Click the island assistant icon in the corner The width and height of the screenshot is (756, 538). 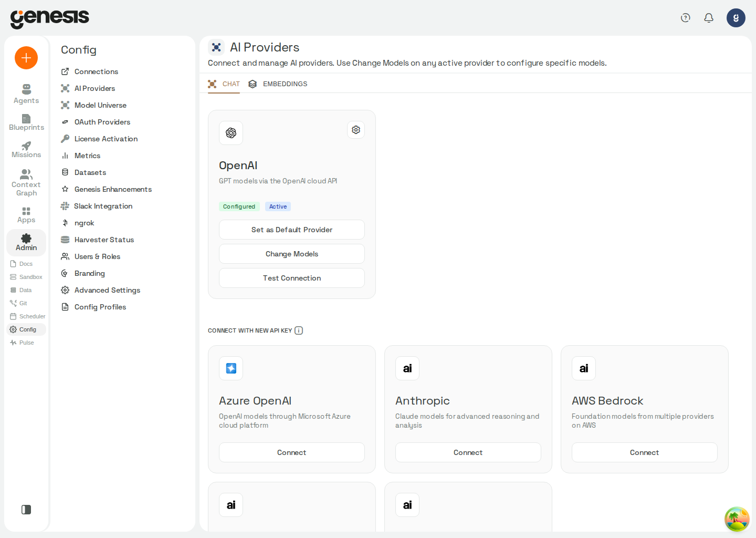pyautogui.click(x=737, y=519)
